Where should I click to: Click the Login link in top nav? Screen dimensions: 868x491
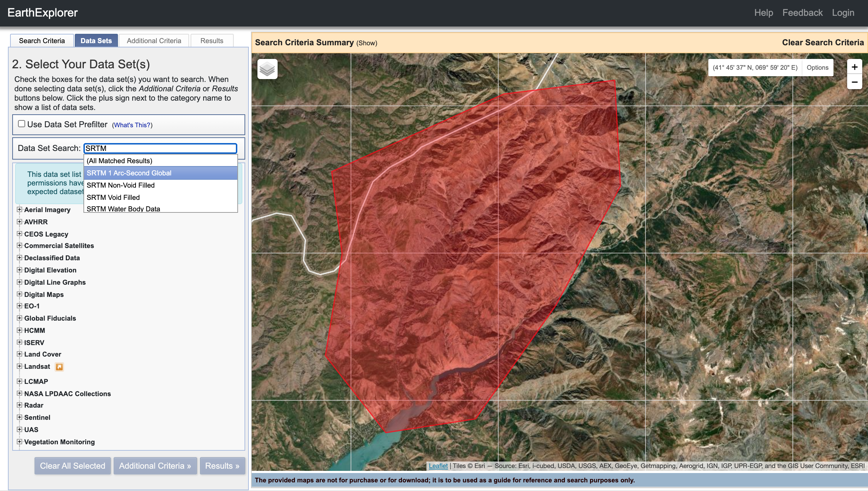844,12
